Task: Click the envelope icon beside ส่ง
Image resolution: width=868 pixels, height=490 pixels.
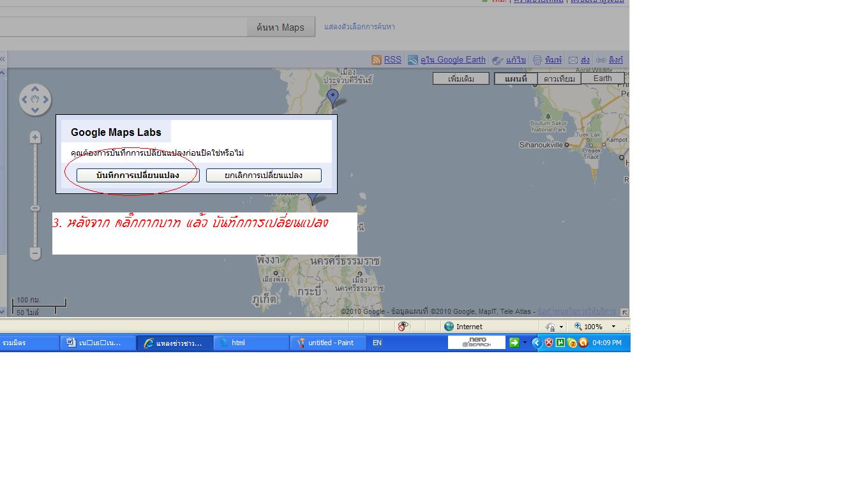Action: [573, 60]
